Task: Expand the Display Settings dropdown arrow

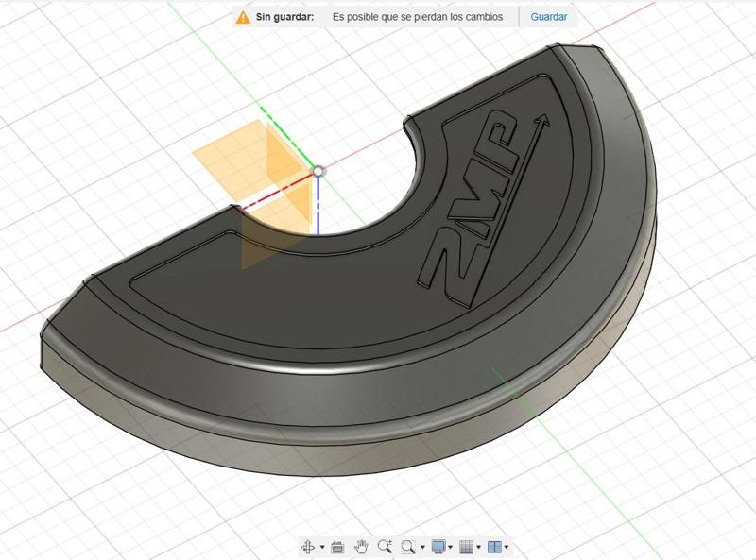Action: [x=451, y=547]
